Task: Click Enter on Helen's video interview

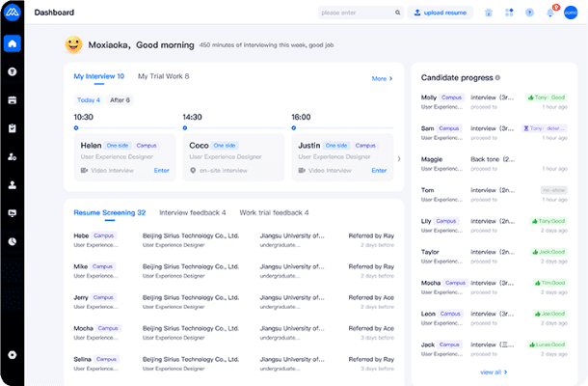Action: [x=161, y=170]
